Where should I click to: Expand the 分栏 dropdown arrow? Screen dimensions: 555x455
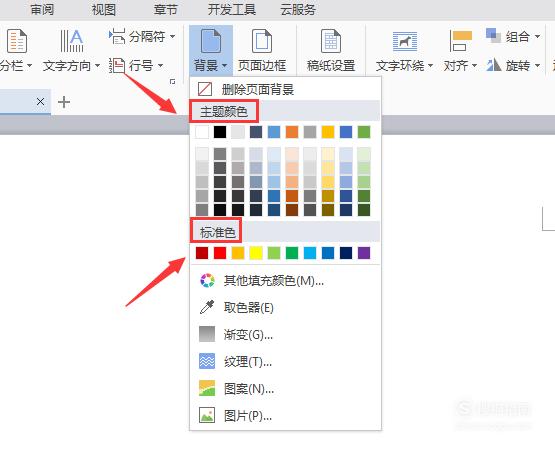29,66
